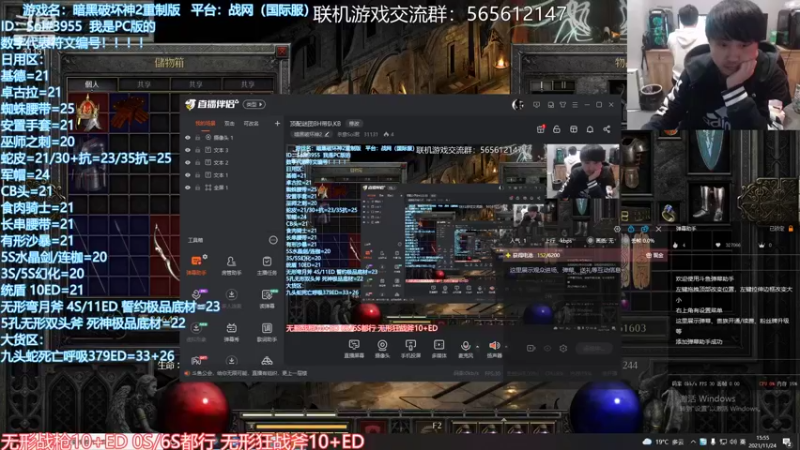800x450 pixels.
Task: Open the user avatar in title bar
Action: 517,105
